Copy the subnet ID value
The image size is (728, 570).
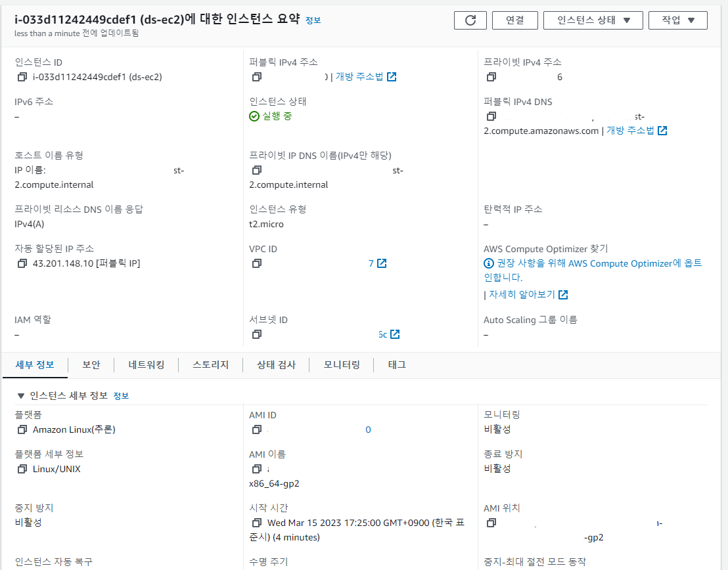(x=257, y=334)
